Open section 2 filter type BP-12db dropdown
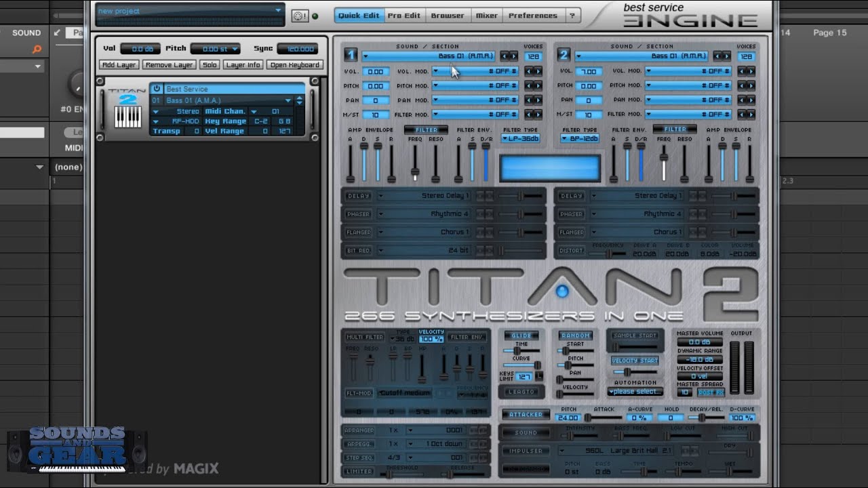 click(x=580, y=139)
